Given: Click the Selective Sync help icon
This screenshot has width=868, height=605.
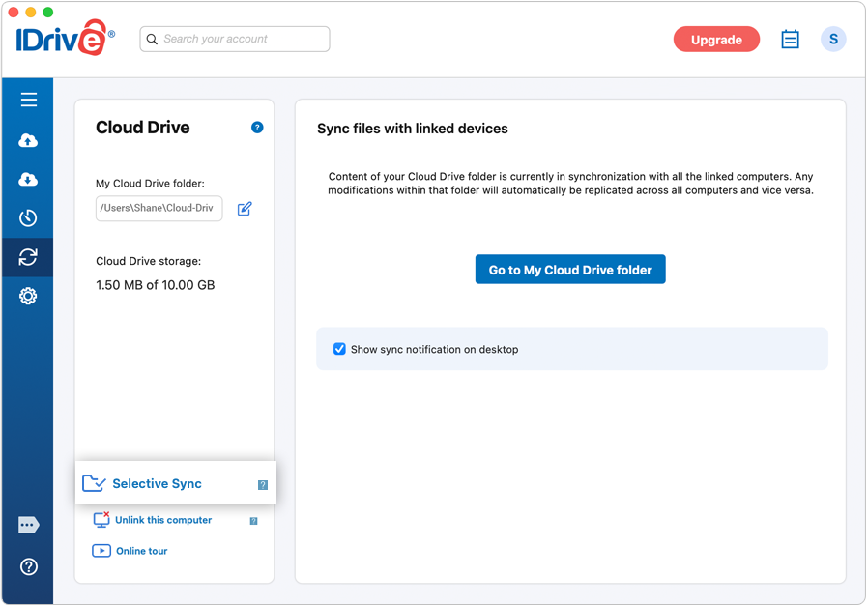Looking at the screenshot, I should click(263, 485).
